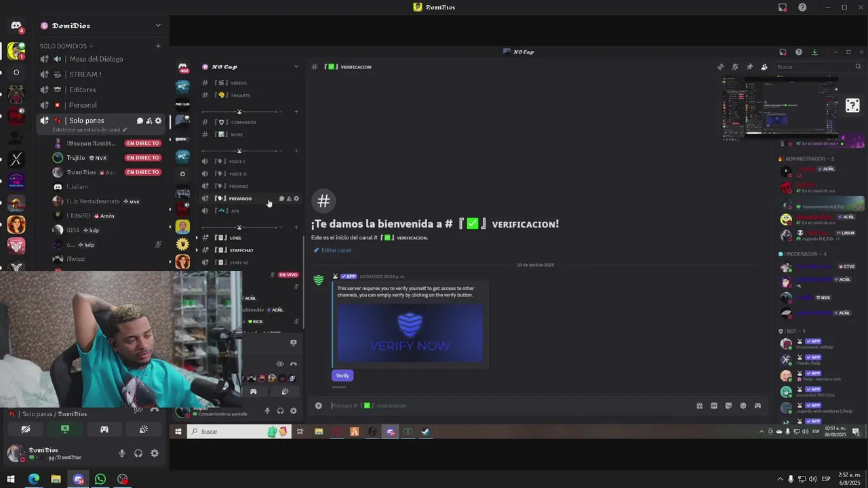Open threads icon in channel header
This screenshot has height=488, width=868.
coord(720,67)
